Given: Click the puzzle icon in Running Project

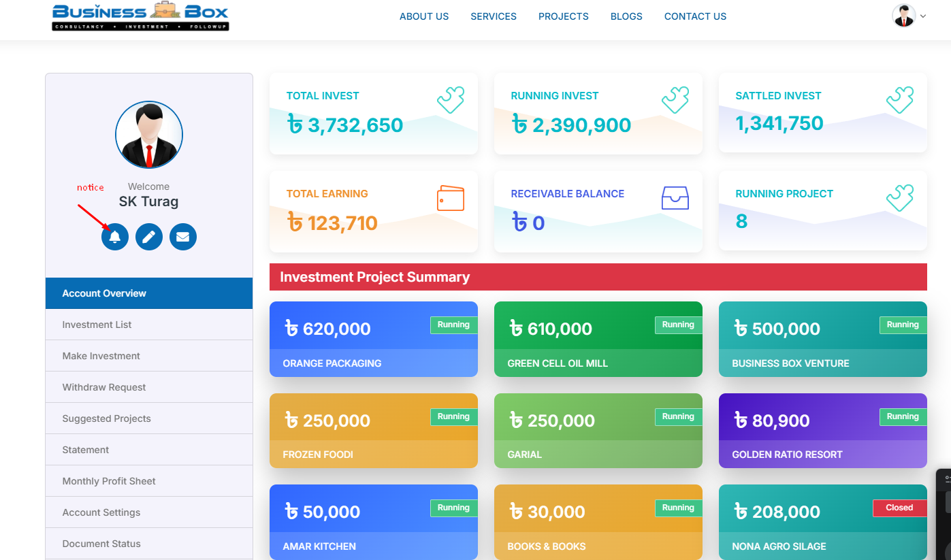Looking at the screenshot, I should (x=899, y=198).
